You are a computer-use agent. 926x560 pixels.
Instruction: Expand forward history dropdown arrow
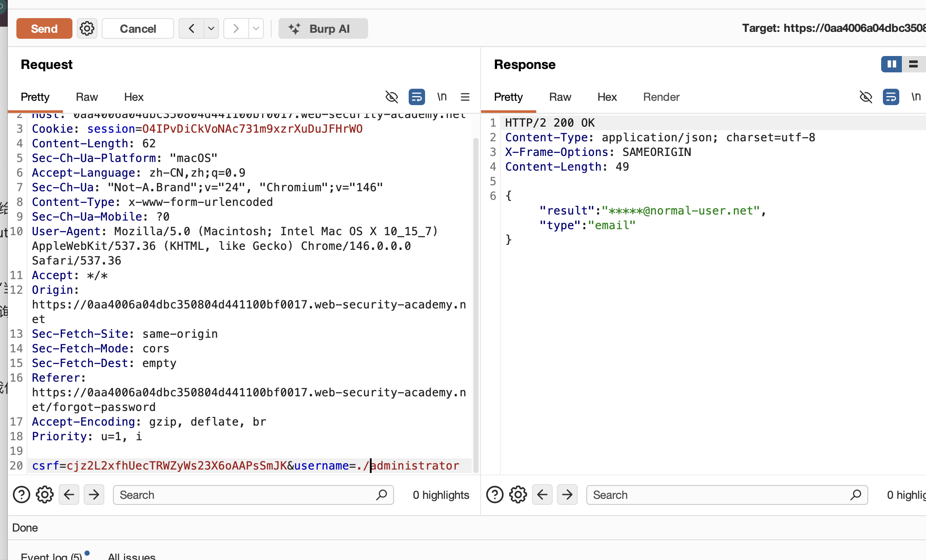[256, 29]
